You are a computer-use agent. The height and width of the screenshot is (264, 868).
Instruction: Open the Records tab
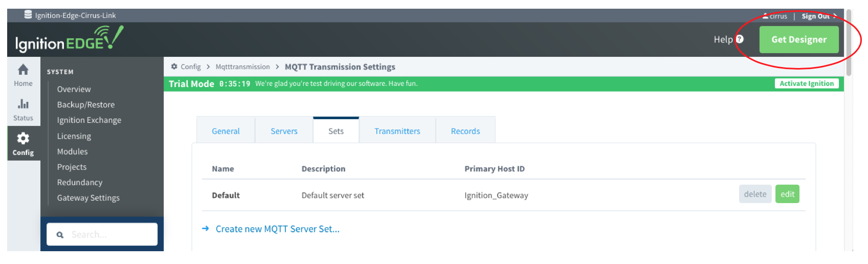pos(465,131)
